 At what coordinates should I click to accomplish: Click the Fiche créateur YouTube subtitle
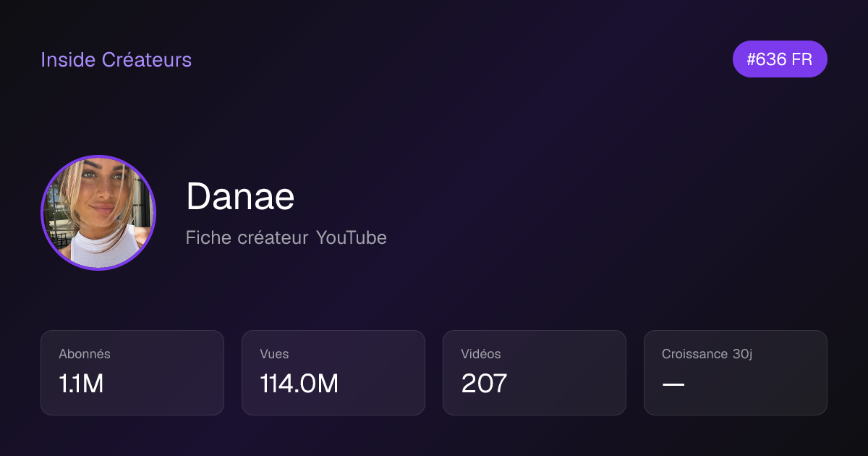click(x=286, y=237)
